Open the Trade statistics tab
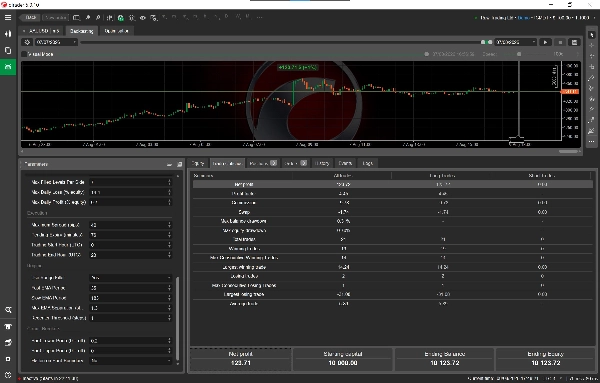Image resolution: width=600 pixels, height=383 pixels. click(227, 163)
